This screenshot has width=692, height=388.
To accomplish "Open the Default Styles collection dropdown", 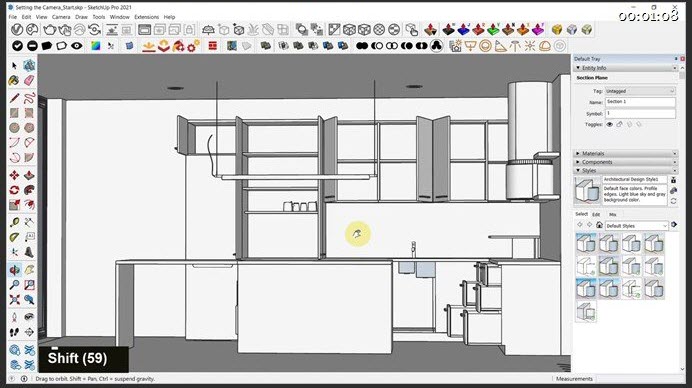I will click(x=636, y=226).
